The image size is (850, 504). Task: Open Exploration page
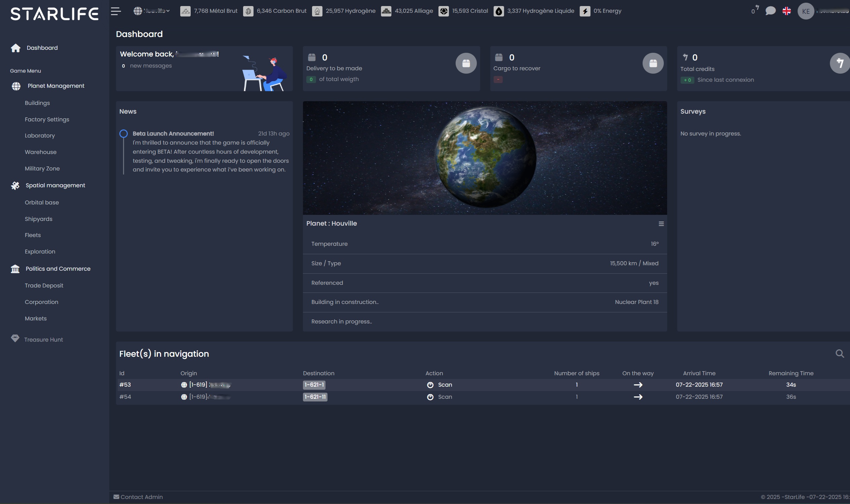(x=40, y=251)
